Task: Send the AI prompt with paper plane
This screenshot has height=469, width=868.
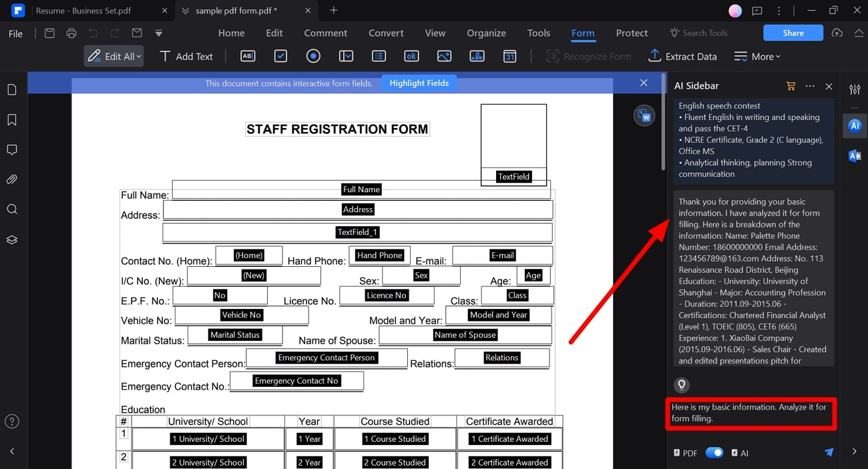Action: (829, 452)
